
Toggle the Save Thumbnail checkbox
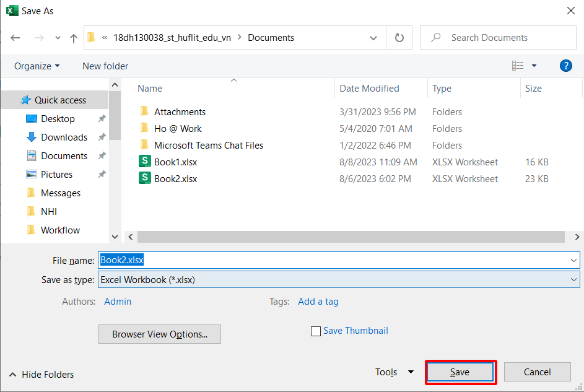tap(316, 331)
